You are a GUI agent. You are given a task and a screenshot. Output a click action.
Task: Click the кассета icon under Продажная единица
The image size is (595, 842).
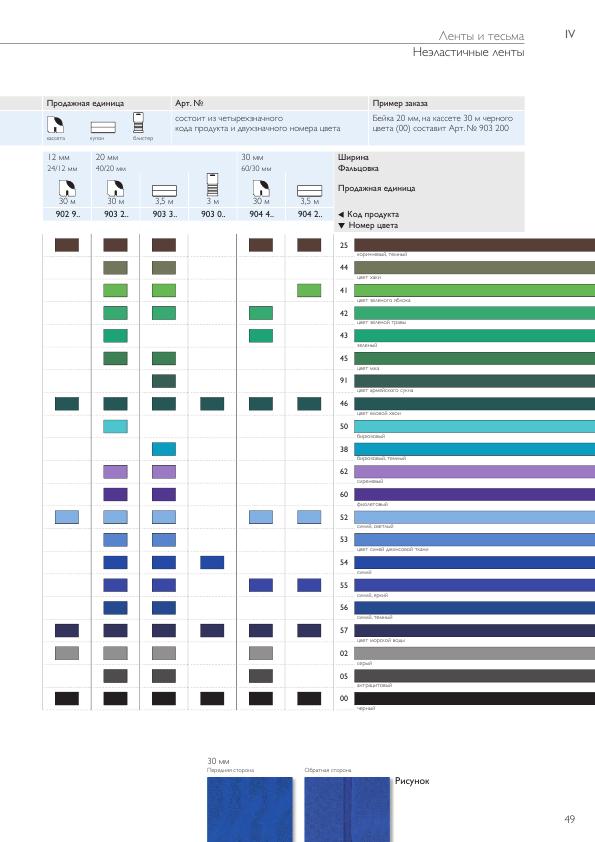55,125
